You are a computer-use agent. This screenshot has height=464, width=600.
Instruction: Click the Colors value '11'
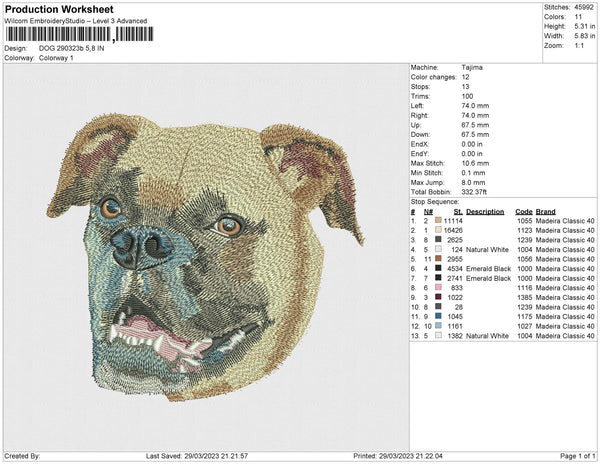pyautogui.click(x=578, y=17)
